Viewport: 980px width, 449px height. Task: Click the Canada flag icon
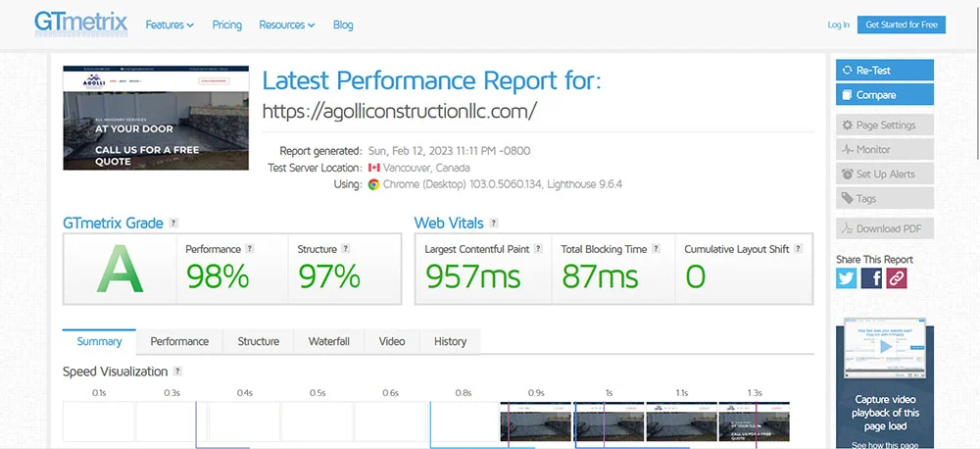(x=373, y=168)
